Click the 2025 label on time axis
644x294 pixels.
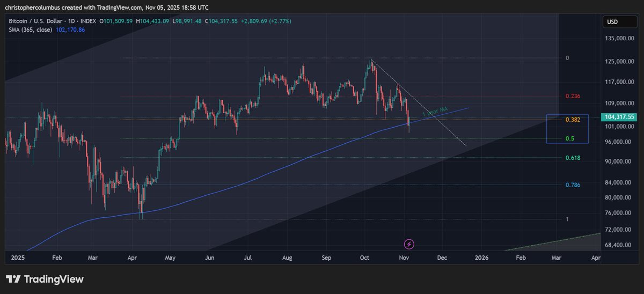point(18,258)
